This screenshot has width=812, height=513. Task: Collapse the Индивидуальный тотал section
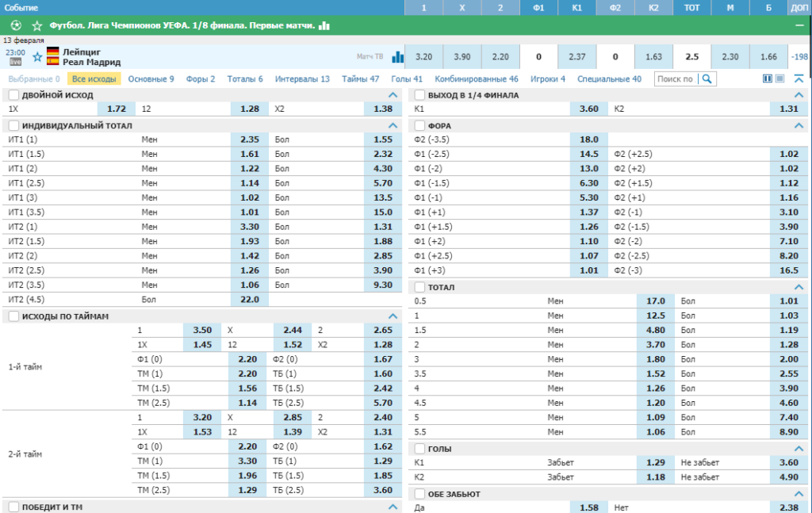click(393, 125)
